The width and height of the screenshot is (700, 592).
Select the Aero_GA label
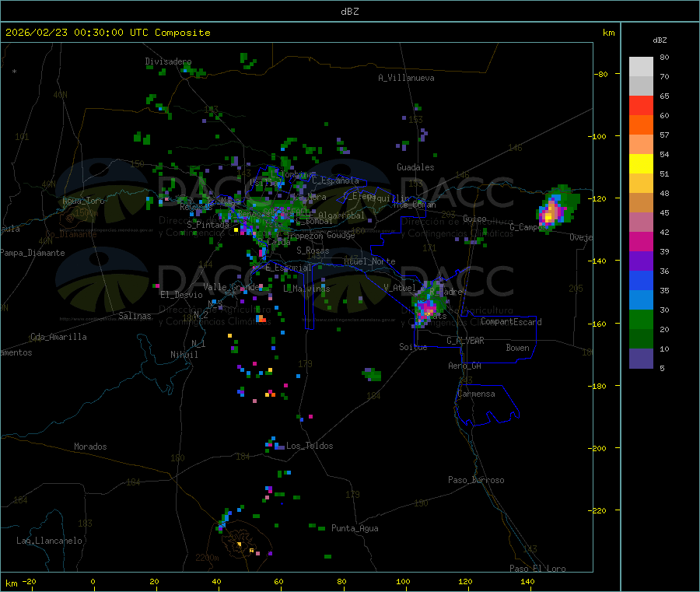(x=465, y=366)
